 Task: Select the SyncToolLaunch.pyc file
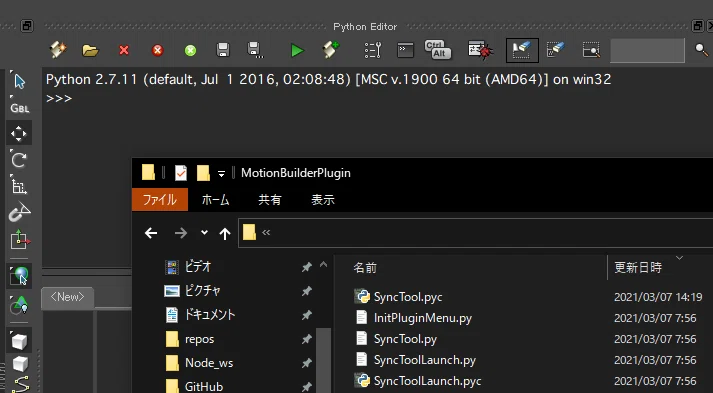point(427,381)
